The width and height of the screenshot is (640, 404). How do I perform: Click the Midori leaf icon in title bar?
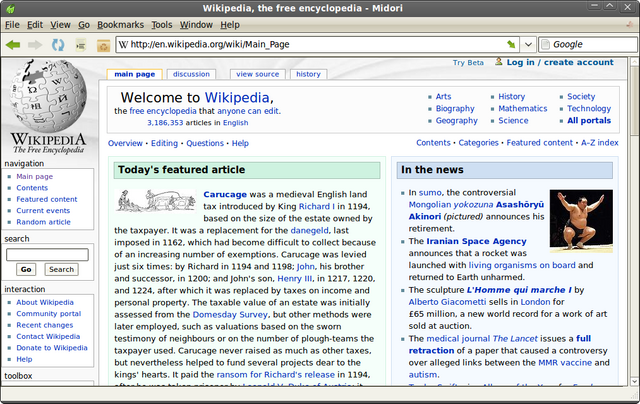coord(11,8)
